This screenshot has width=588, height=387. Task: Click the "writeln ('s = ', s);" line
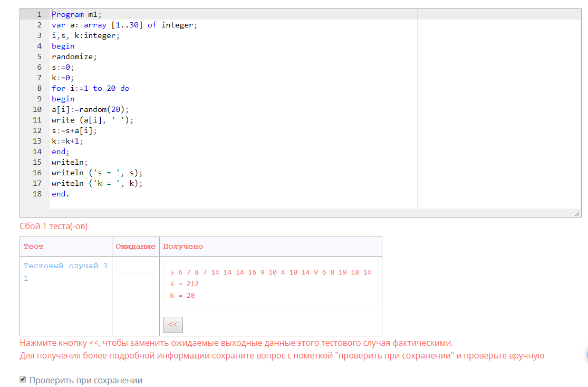97,173
